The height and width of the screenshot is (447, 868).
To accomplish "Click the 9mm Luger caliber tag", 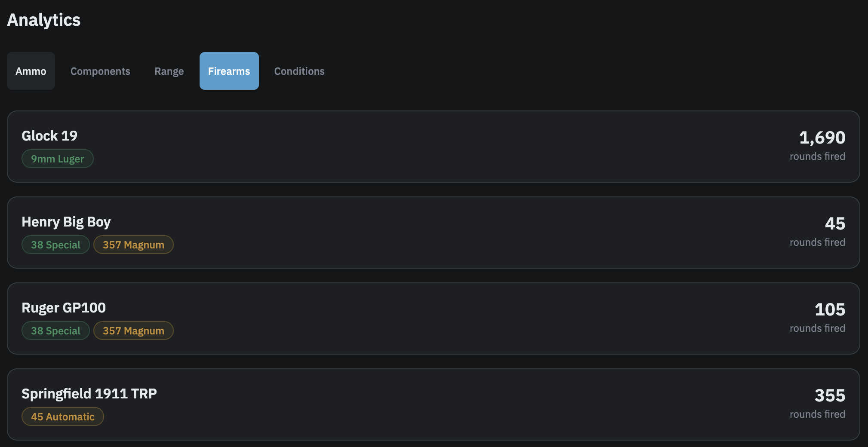I will 58,159.
